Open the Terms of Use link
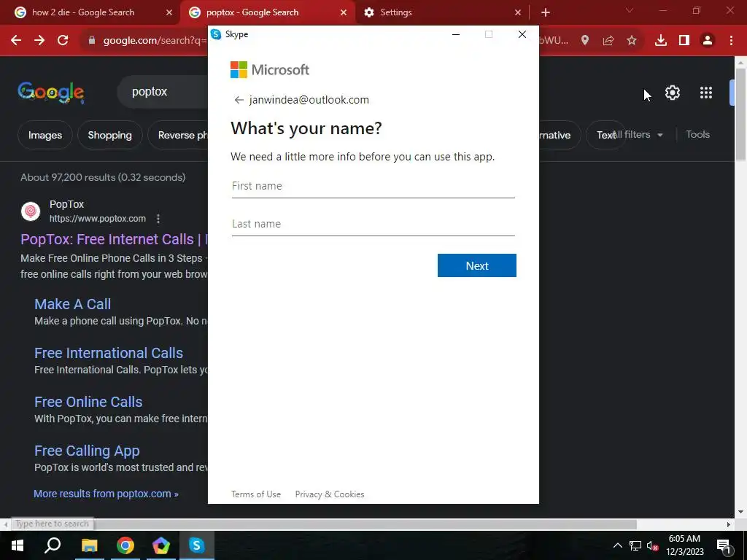747x560 pixels. pos(256,494)
